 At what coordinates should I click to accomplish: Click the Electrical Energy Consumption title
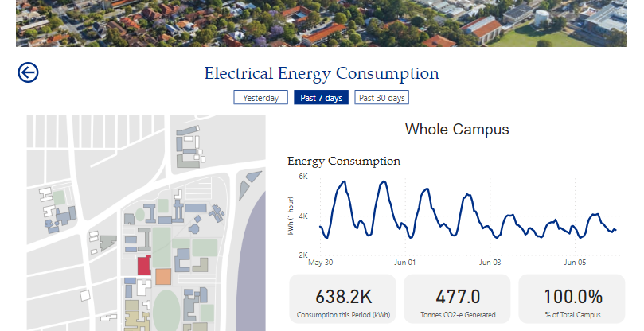pyautogui.click(x=322, y=73)
